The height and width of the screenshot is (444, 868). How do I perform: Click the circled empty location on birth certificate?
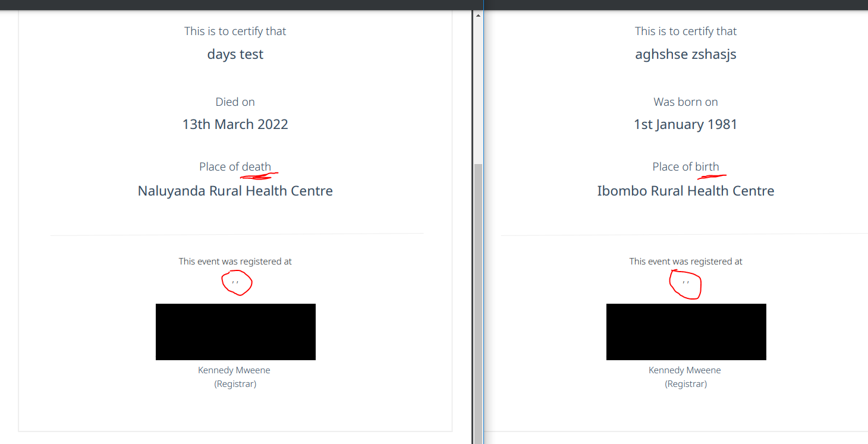tap(686, 282)
